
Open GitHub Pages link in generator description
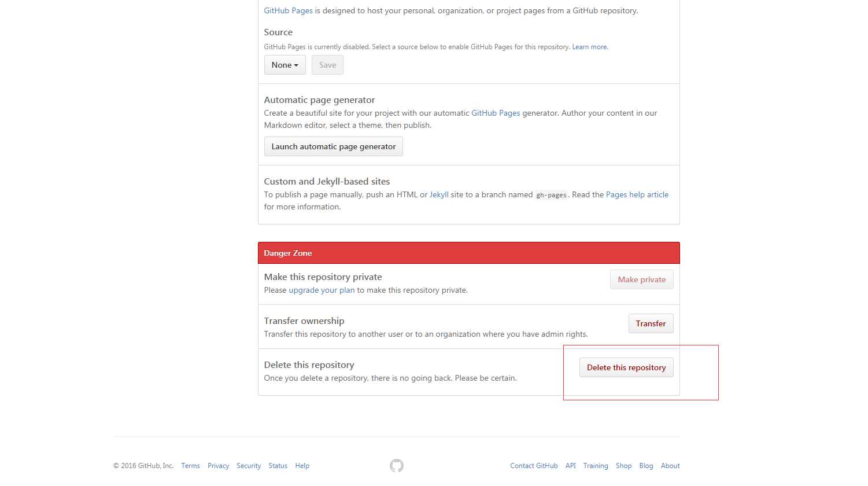tap(496, 113)
